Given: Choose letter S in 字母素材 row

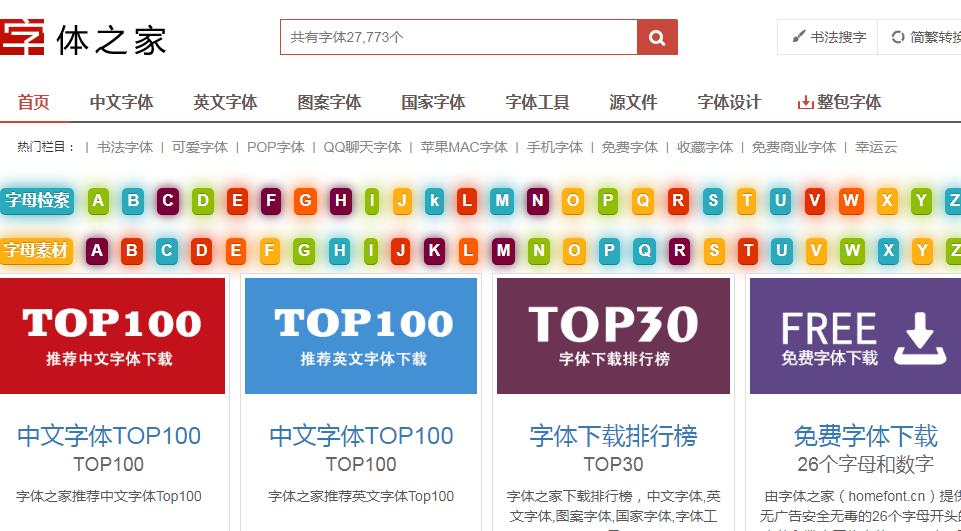Looking at the screenshot, I should click(x=713, y=250).
